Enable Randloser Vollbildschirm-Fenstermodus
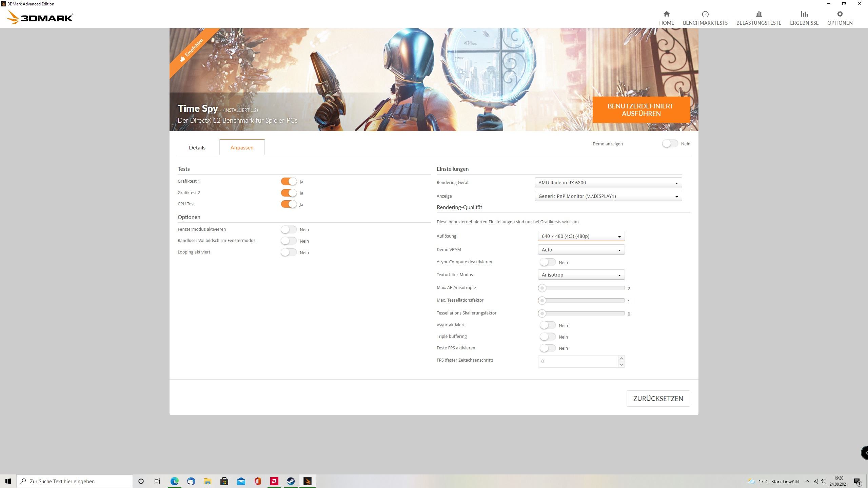Image resolution: width=868 pixels, height=488 pixels. point(289,241)
